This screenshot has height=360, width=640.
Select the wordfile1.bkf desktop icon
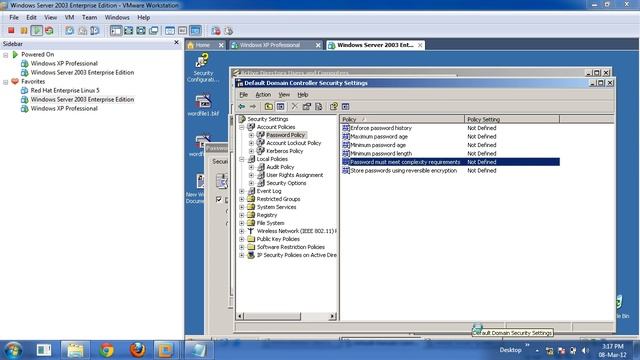(203, 105)
